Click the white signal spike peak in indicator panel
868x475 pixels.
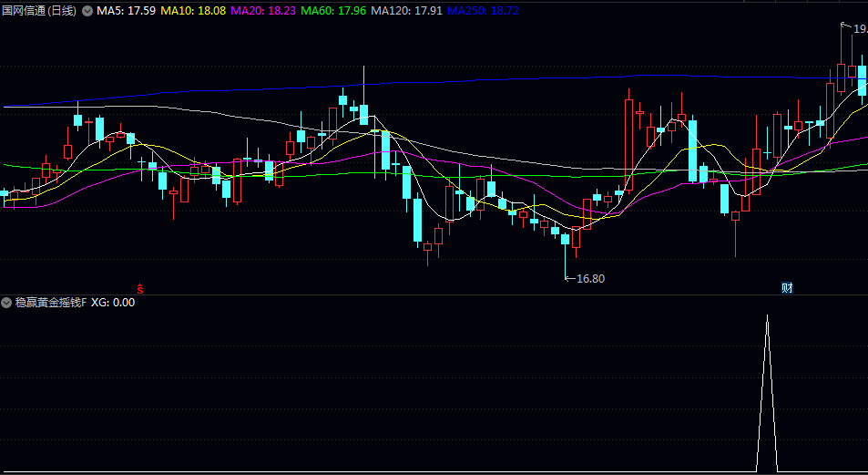point(767,318)
